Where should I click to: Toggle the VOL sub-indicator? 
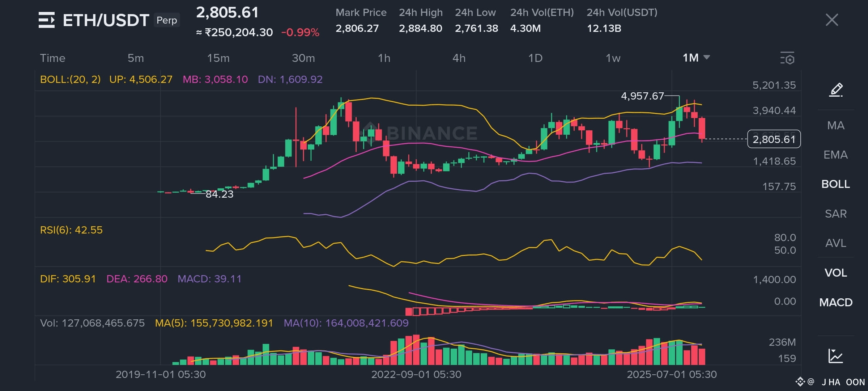pyautogui.click(x=836, y=273)
